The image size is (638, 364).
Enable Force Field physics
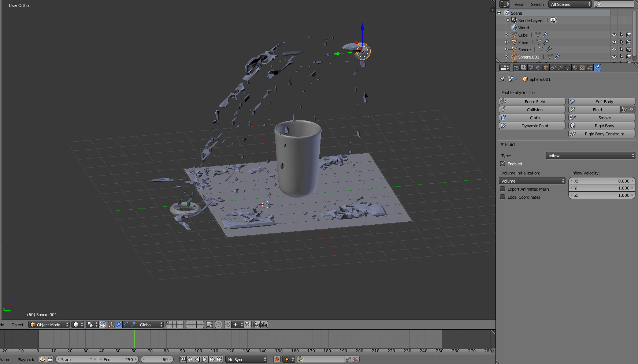tap(532, 101)
